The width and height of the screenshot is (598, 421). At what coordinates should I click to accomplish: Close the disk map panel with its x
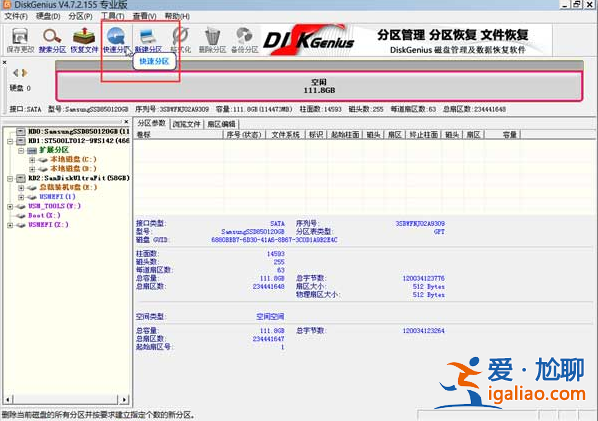click(5, 62)
